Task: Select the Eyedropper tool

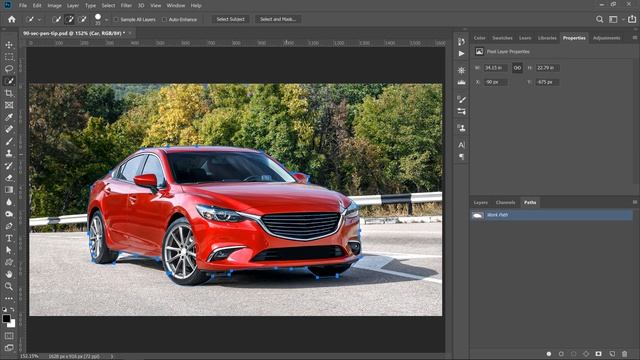Action: coord(9,117)
